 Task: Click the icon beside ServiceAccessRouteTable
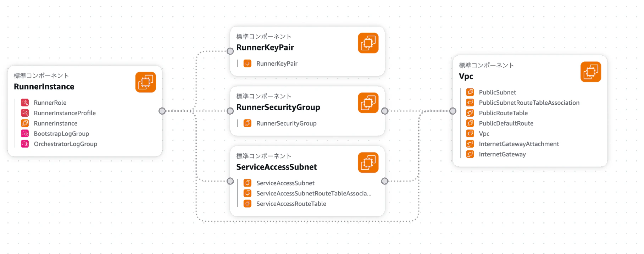tap(248, 204)
